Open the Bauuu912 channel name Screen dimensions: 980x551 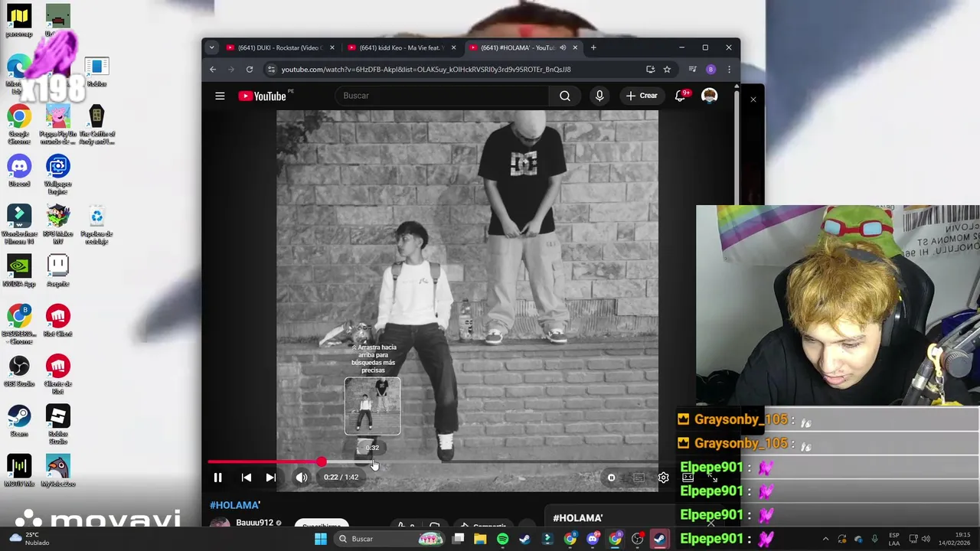(254, 523)
